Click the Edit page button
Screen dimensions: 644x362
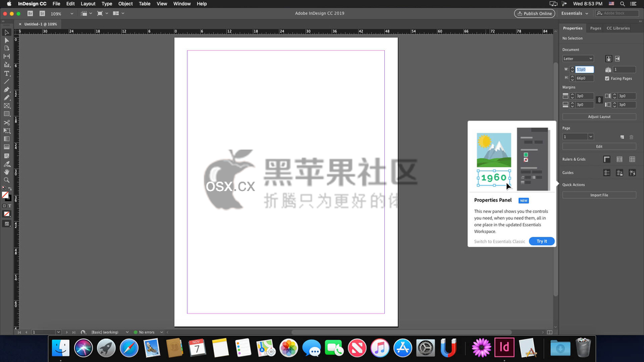pos(599,146)
